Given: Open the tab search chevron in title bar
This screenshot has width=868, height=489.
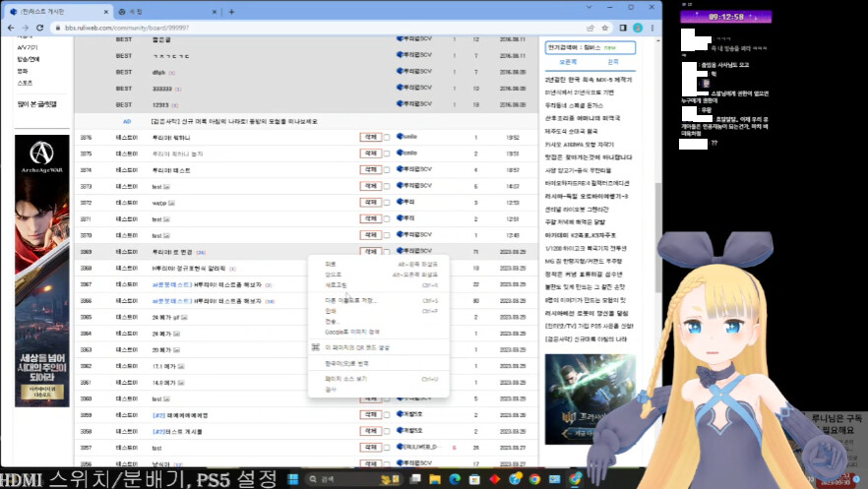Looking at the screenshot, I should pos(589,7).
